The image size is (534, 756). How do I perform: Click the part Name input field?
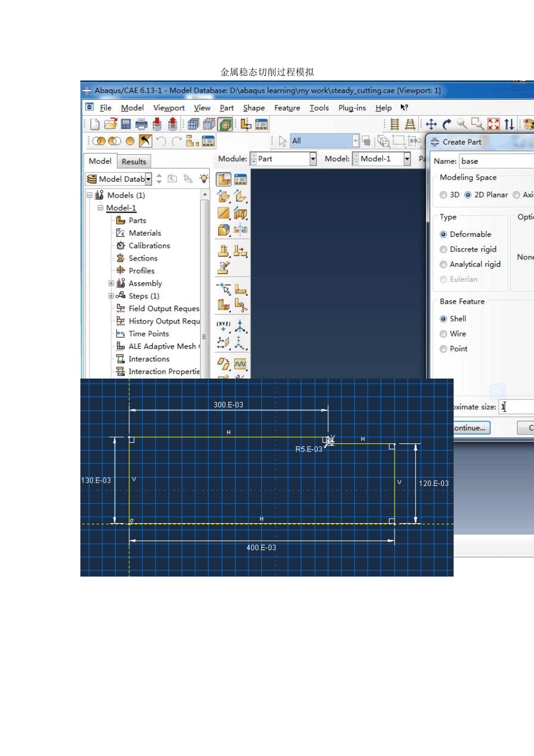pyautogui.click(x=495, y=161)
